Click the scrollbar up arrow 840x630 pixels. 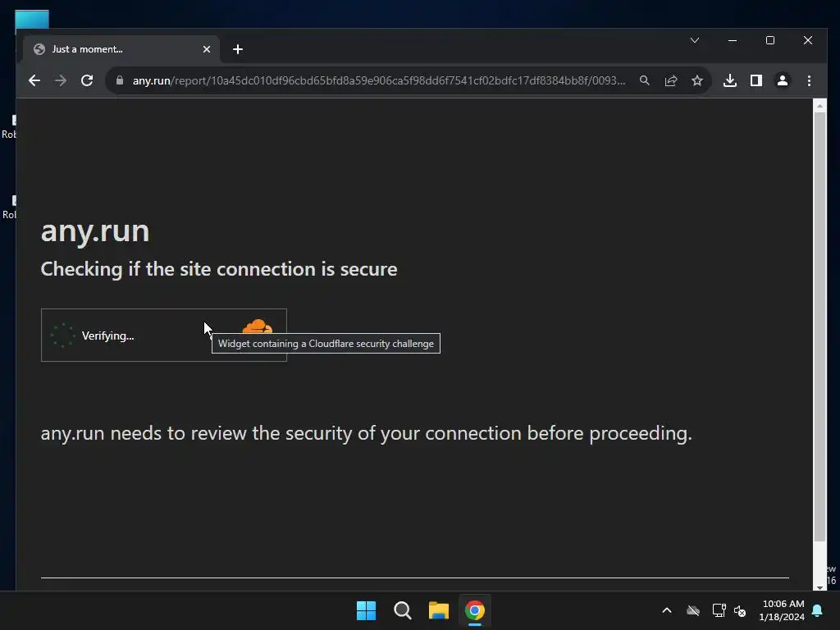click(x=819, y=106)
